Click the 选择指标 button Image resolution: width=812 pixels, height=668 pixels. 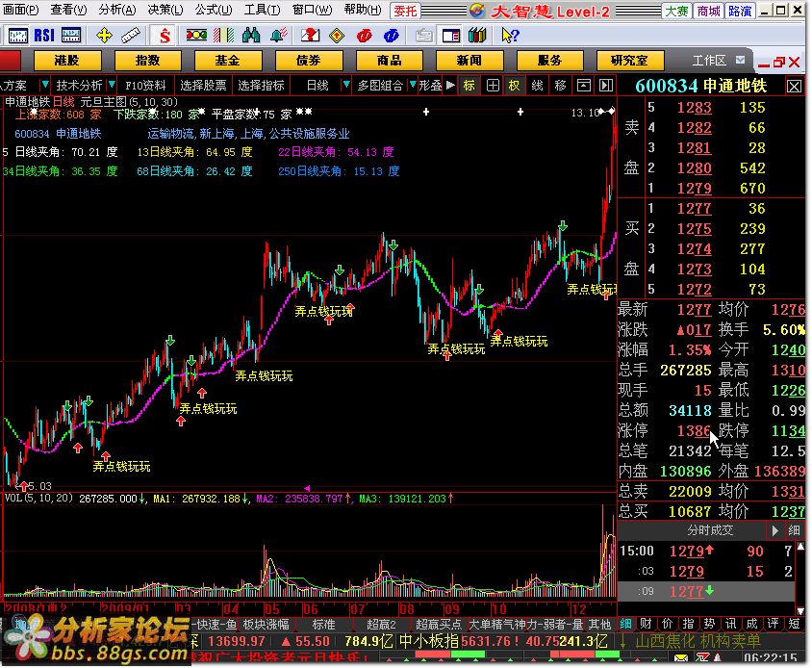pos(261,85)
